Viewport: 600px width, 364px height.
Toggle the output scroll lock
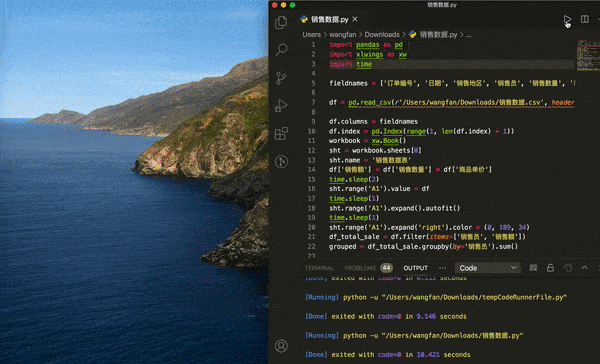[x=550, y=268]
